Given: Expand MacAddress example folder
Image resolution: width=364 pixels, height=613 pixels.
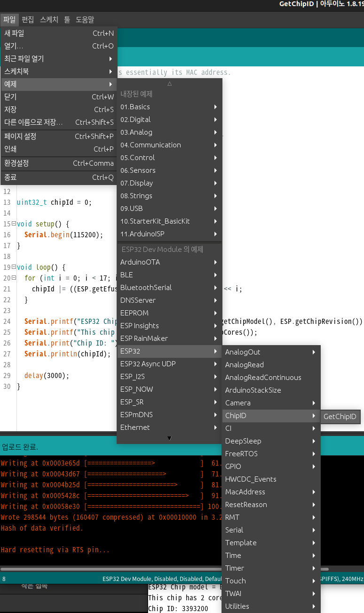Looking at the screenshot, I should [x=271, y=492].
